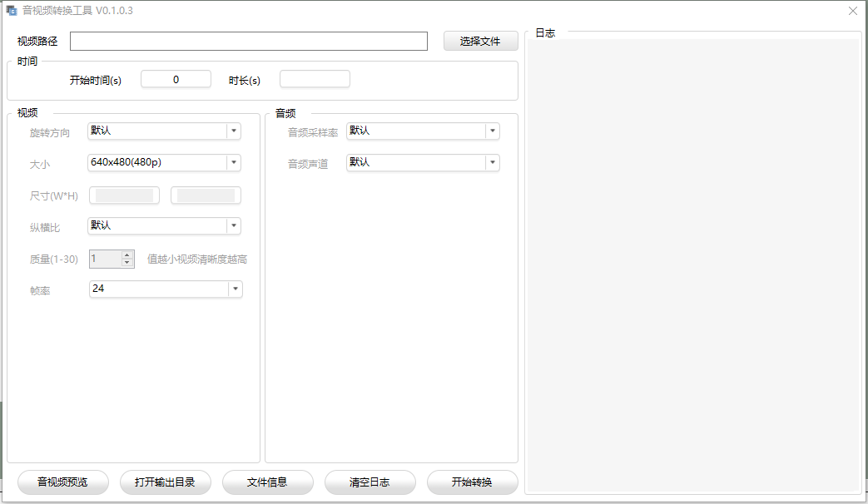
Task: Clear log with 清空日志 button
Action: pos(370,482)
